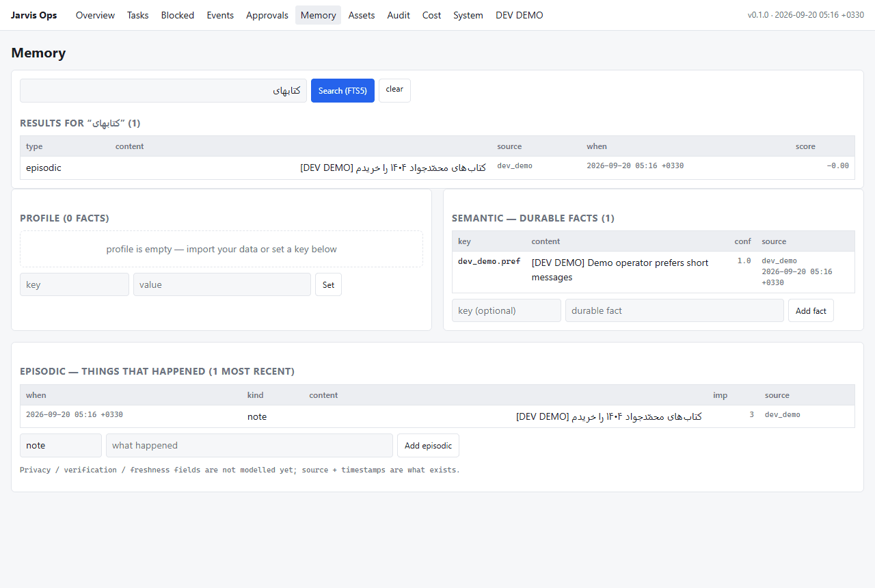Open the Assets page
This screenshot has height=588, width=875.
click(x=362, y=15)
